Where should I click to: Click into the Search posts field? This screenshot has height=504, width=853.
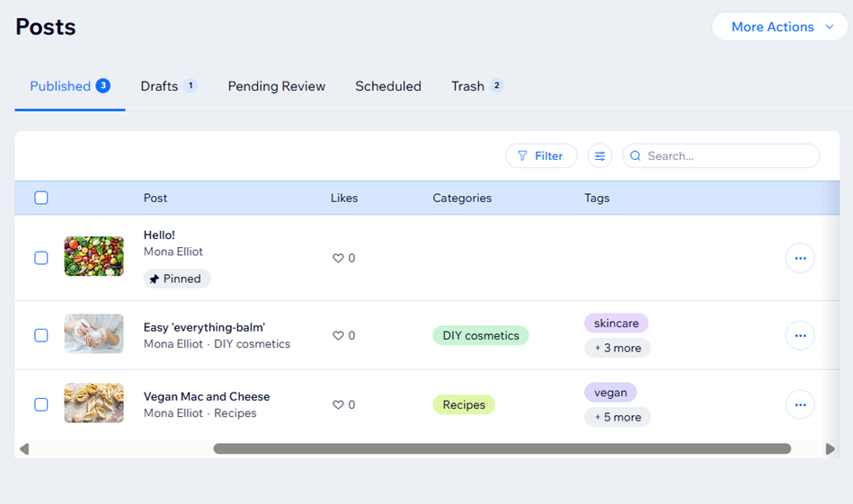coord(728,156)
